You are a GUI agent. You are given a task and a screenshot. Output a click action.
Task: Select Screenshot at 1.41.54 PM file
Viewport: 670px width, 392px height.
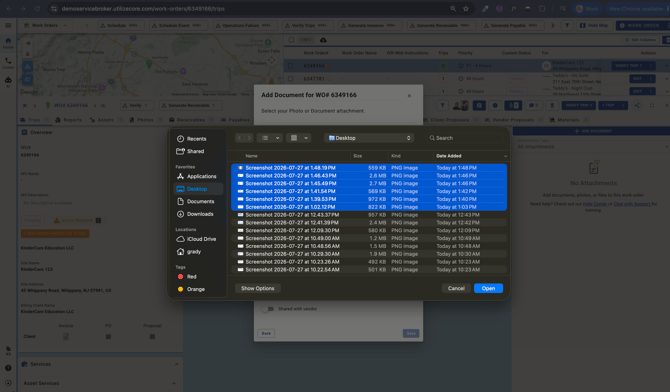[x=369, y=191]
